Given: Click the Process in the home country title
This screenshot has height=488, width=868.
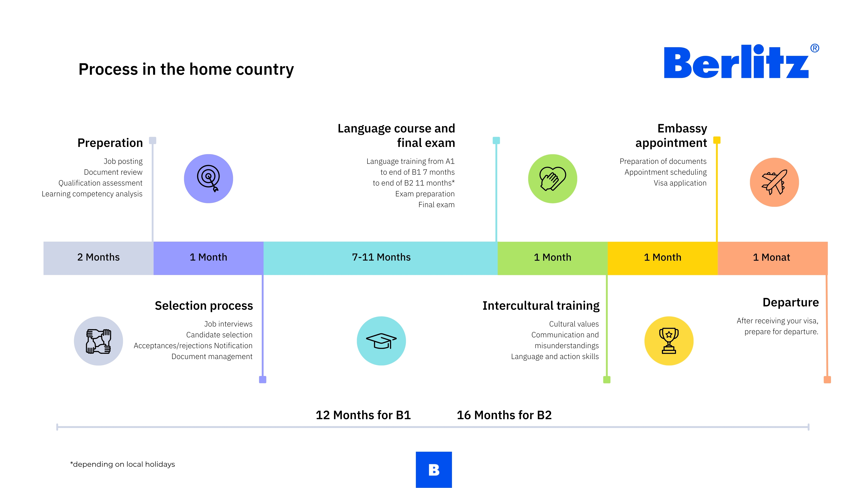Looking at the screenshot, I should coord(186,69).
